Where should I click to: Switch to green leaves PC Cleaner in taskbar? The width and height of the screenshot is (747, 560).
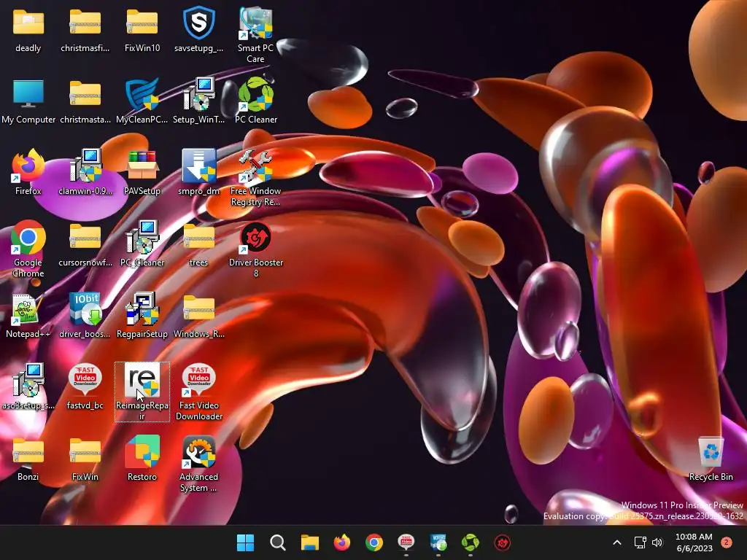[x=471, y=542]
